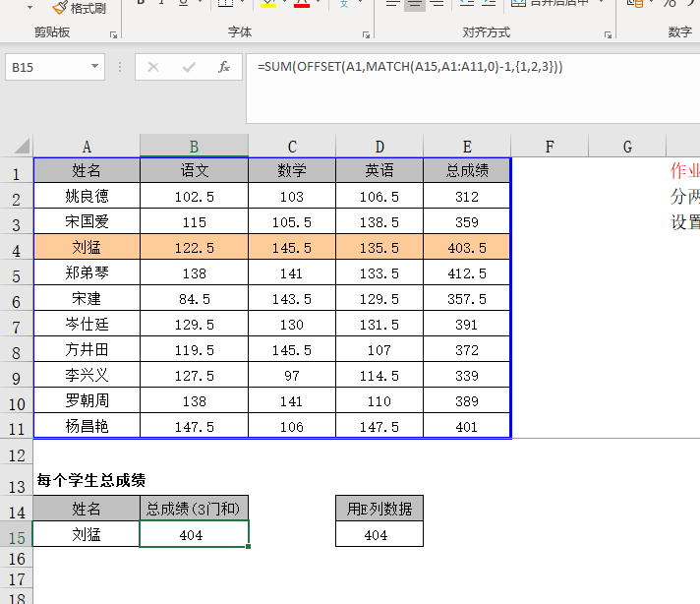Select column G header
The image size is (700, 604).
(x=627, y=147)
